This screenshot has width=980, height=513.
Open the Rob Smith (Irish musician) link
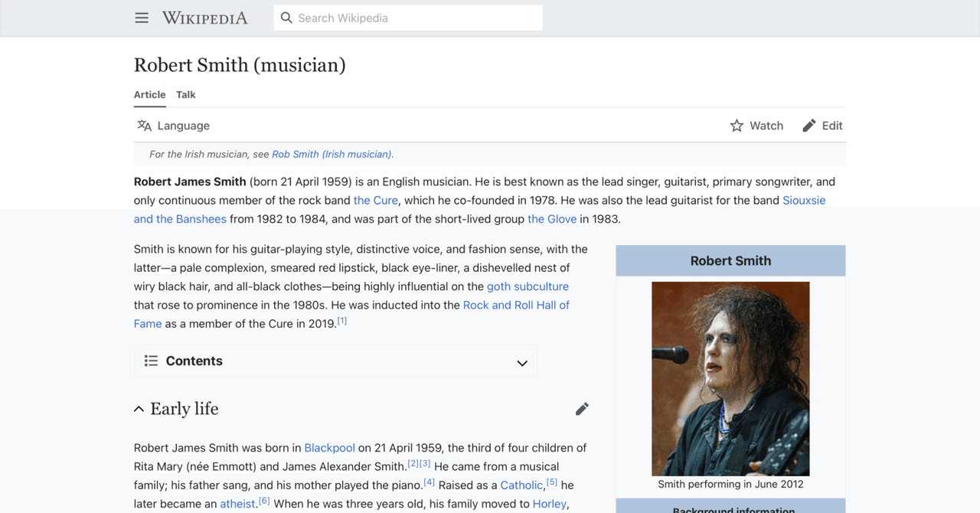pyautogui.click(x=332, y=154)
